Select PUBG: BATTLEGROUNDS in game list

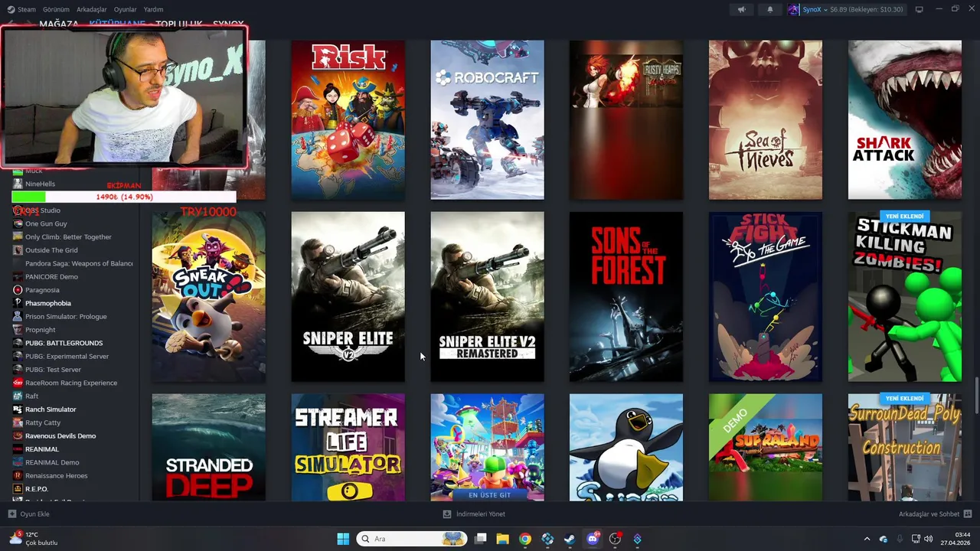64,343
